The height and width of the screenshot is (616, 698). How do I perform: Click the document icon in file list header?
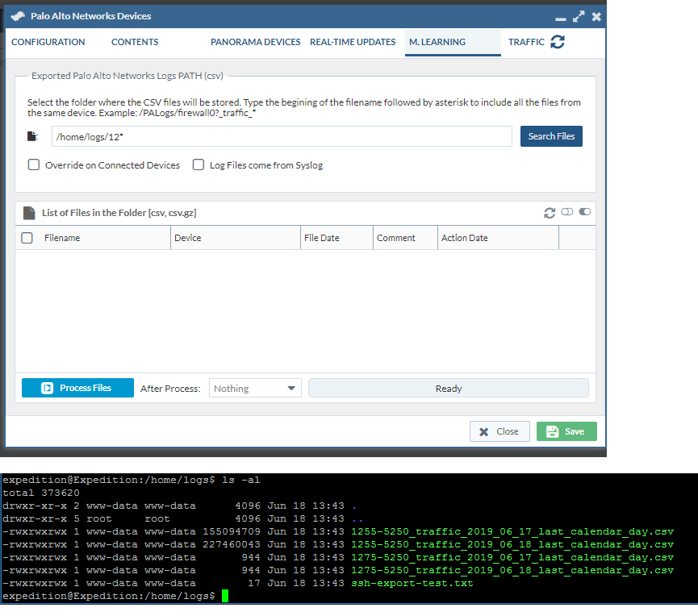[29, 213]
